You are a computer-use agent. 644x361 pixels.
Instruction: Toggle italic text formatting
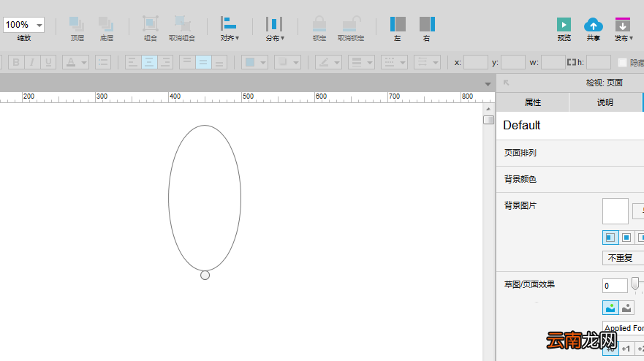point(32,62)
